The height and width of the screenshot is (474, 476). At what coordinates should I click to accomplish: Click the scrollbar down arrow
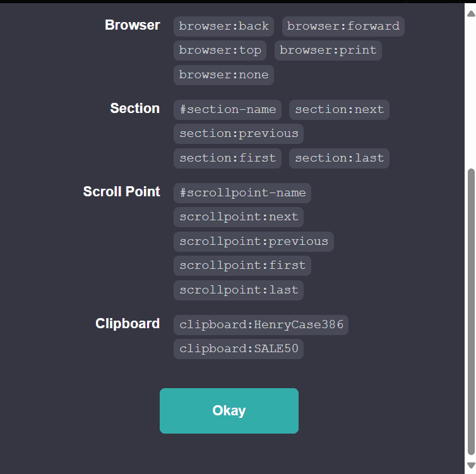(x=470, y=466)
